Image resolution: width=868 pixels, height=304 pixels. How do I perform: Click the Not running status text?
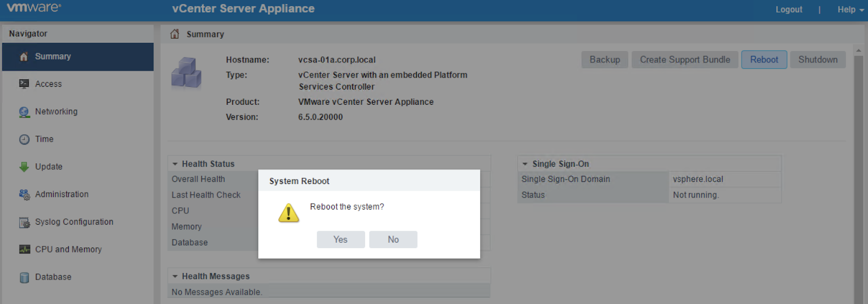click(x=696, y=195)
